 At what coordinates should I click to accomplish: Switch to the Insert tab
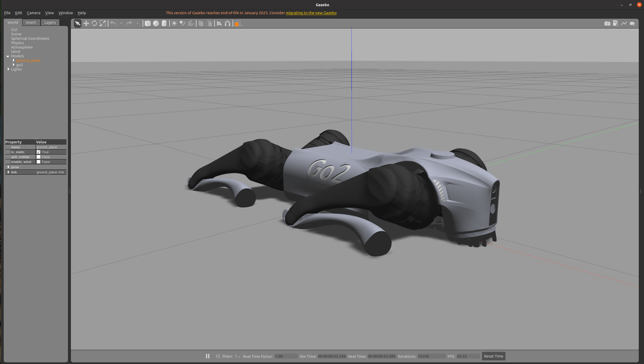(31, 22)
